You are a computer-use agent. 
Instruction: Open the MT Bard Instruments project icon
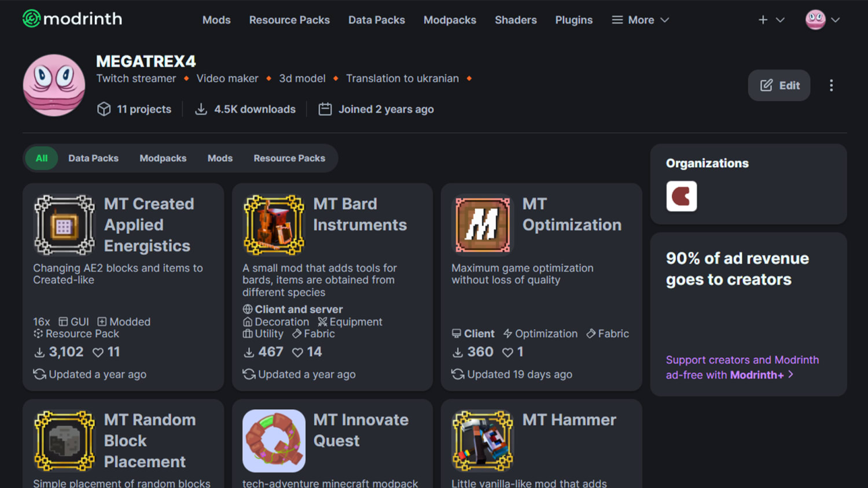(274, 225)
